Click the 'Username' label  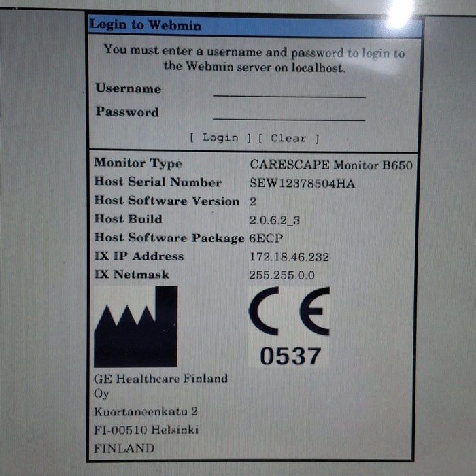pos(128,88)
